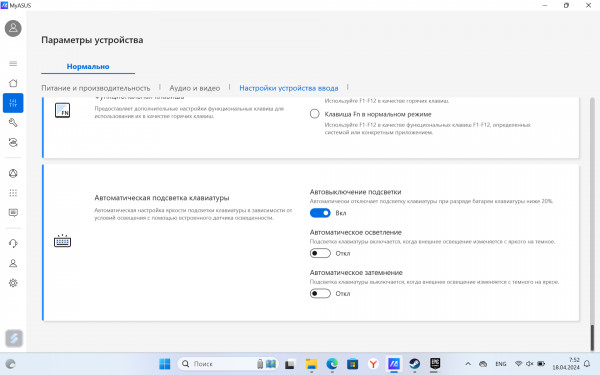Open the ASUS One circular sidebar icon
Screen dimensions: 600x375
pos(13,173)
